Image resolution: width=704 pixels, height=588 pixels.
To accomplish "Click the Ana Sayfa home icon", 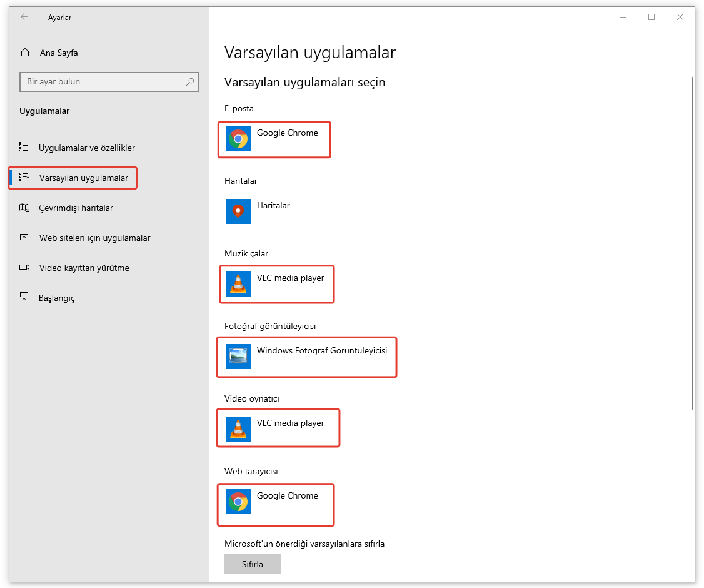I will pos(25,53).
